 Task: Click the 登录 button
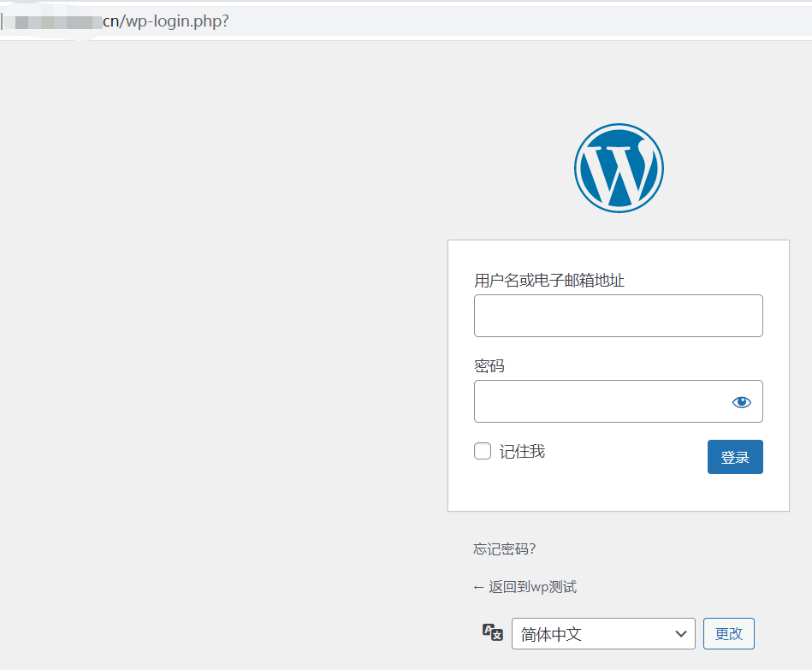click(735, 457)
